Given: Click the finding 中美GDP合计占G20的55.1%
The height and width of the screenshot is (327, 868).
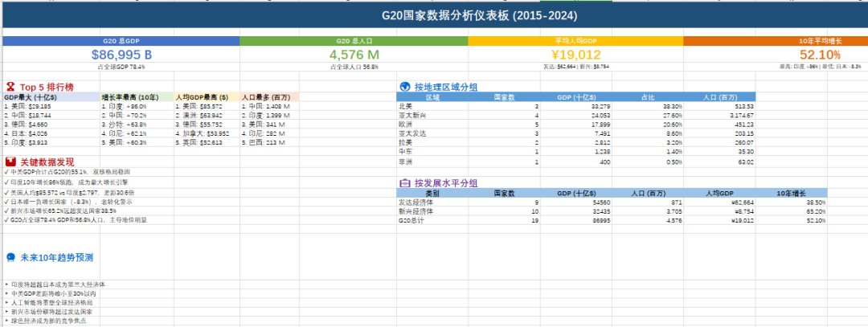Looking at the screenshot, I should point(67,172).
